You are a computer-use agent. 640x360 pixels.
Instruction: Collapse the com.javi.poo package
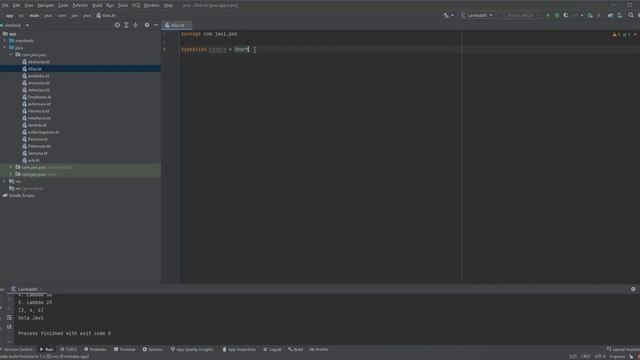pyautogui.click(x=11, y=55)
